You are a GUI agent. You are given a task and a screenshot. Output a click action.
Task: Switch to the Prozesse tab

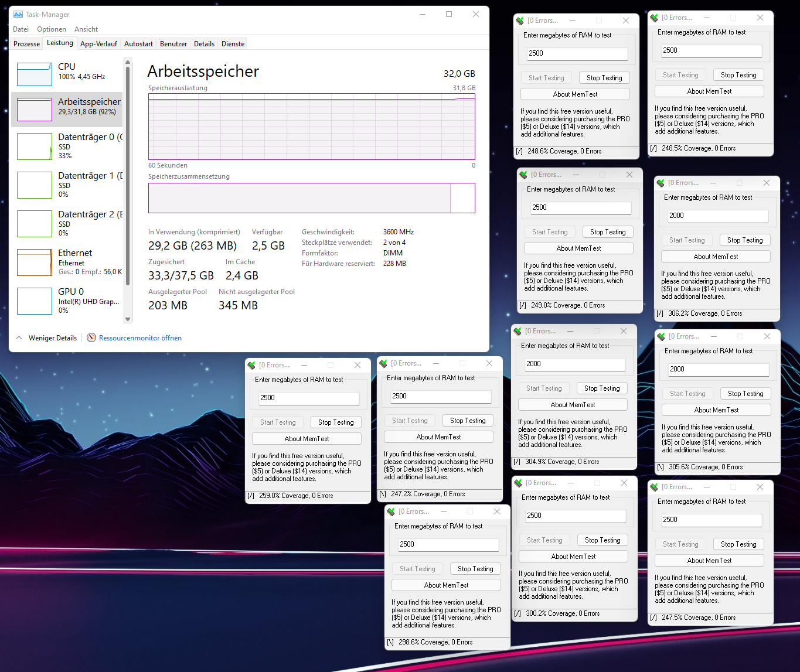[x=27, y=44]
